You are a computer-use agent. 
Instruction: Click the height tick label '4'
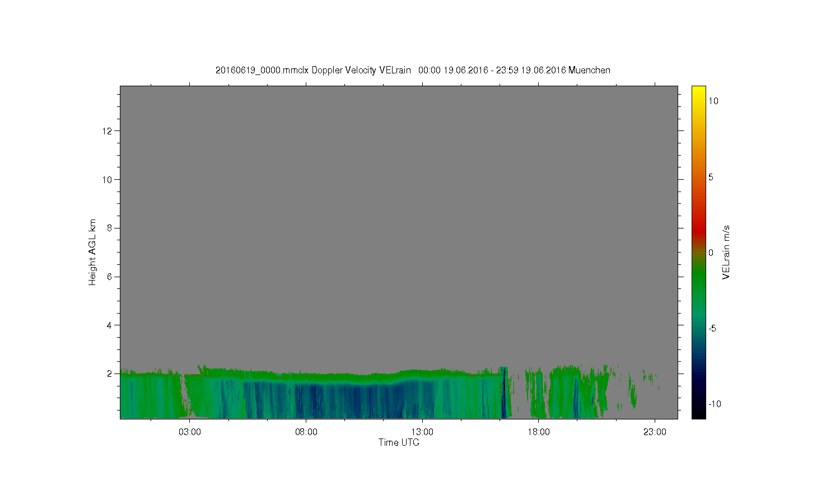(x=110, y=325)
